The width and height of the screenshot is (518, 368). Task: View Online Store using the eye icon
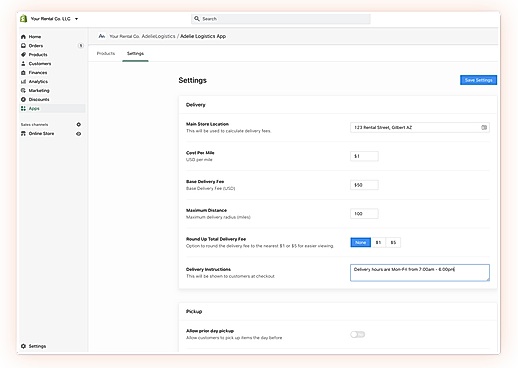click(x=79, y=134)
